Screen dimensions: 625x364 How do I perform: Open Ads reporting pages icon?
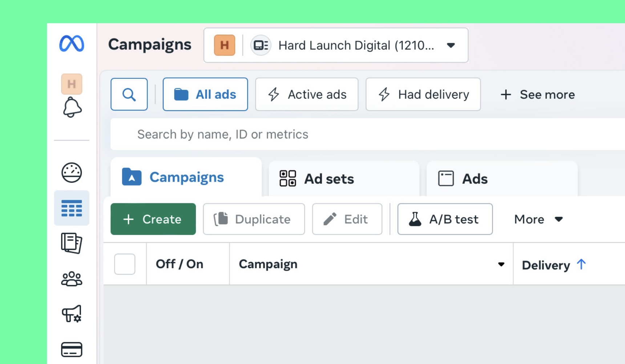click(x=72, y=244)
